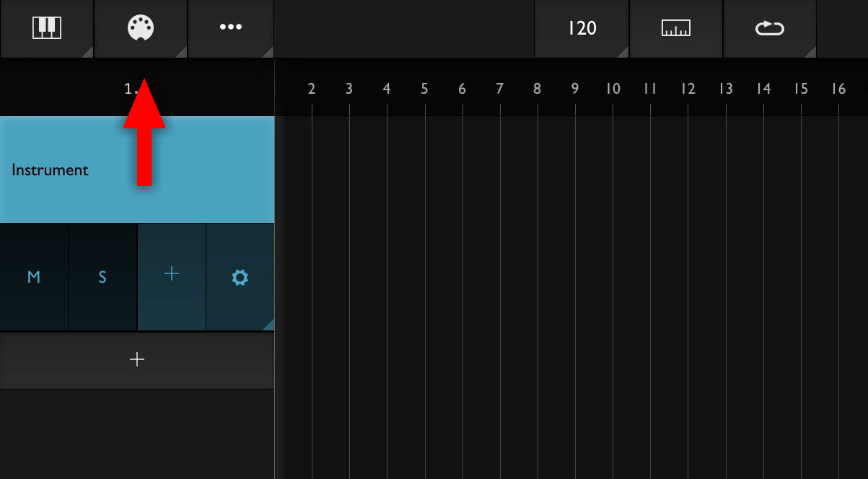
Task: Open the 120 tempo dropdown
Action: (582, 28)
